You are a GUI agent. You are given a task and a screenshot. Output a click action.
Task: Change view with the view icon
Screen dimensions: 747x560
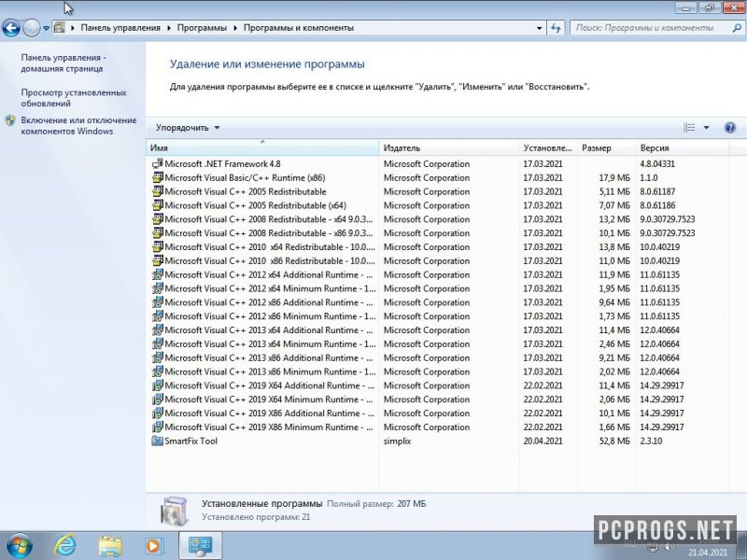689,128
